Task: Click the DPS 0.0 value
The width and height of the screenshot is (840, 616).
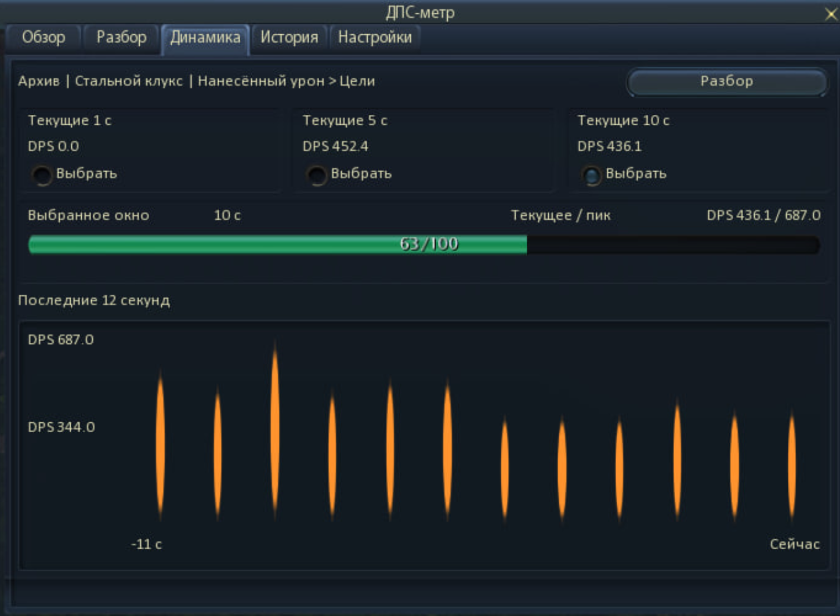Action: point(53,146)
